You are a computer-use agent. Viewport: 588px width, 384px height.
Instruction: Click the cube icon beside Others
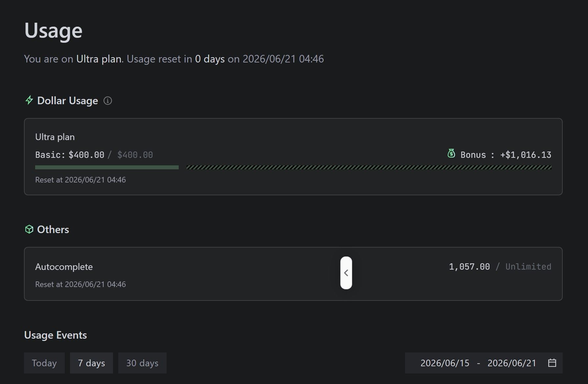[x=29, y=229]
